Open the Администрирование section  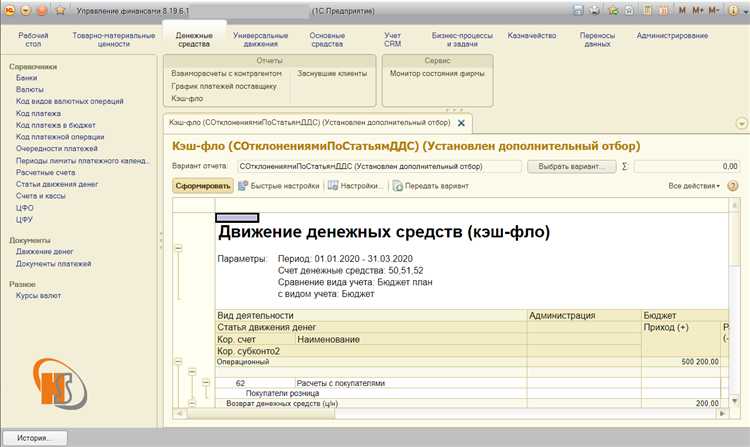[x=672, y=35]
